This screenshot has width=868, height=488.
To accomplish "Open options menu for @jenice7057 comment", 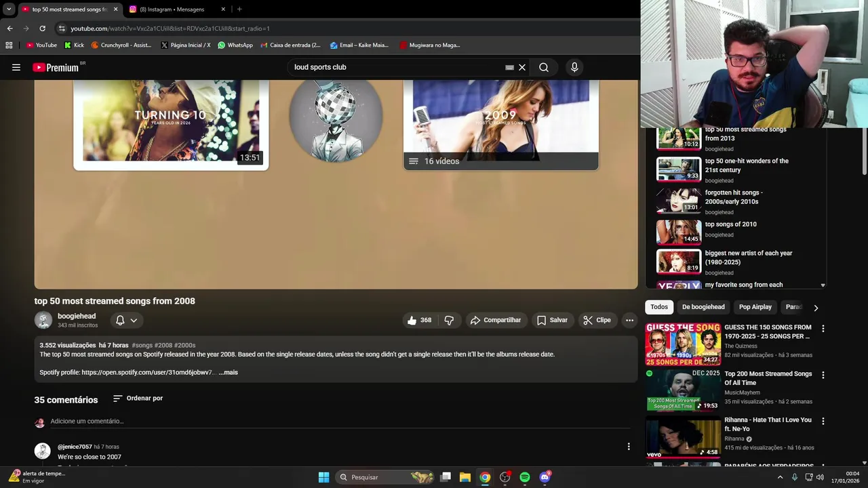I will tap(629, 447).
